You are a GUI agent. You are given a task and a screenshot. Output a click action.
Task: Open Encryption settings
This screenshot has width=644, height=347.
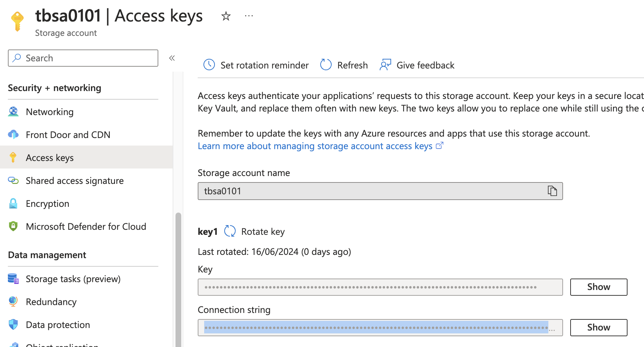[48, 204]
